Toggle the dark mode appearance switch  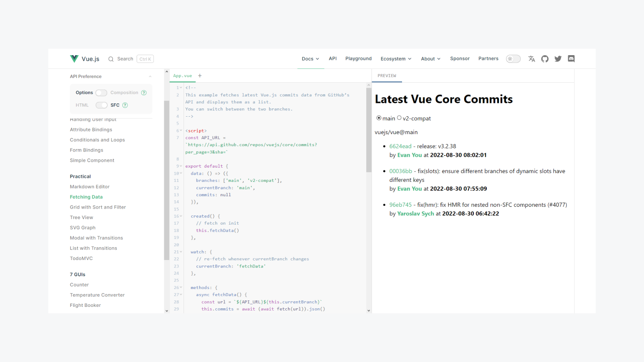[x=512, y=58]
